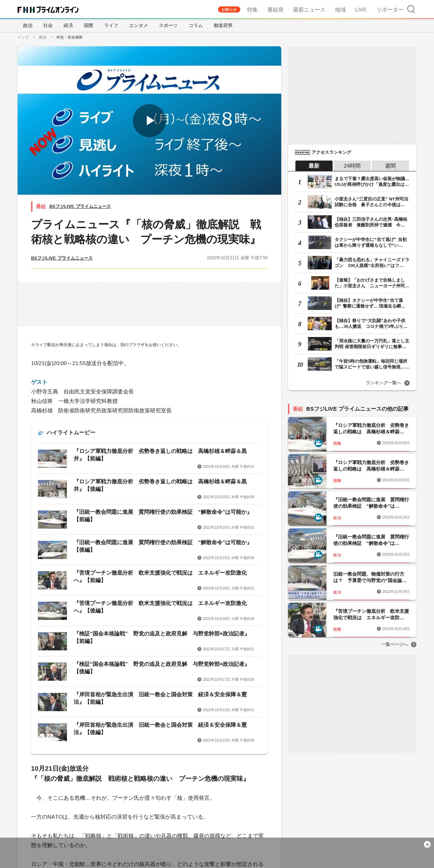Screen dimensions: 434x868
Task: Select the 社会 category
Action: (x=48, y=25)
